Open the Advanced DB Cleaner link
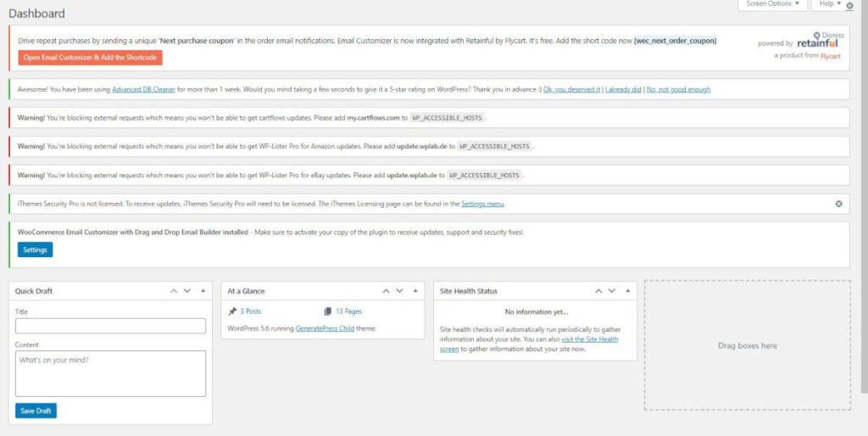The image size is (868, 436). (x=143, y=89)
